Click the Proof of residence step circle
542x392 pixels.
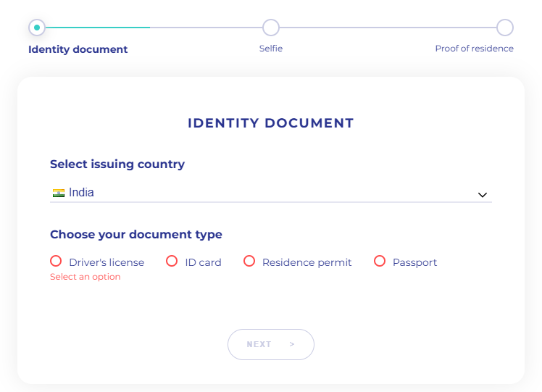coord(505,28)
